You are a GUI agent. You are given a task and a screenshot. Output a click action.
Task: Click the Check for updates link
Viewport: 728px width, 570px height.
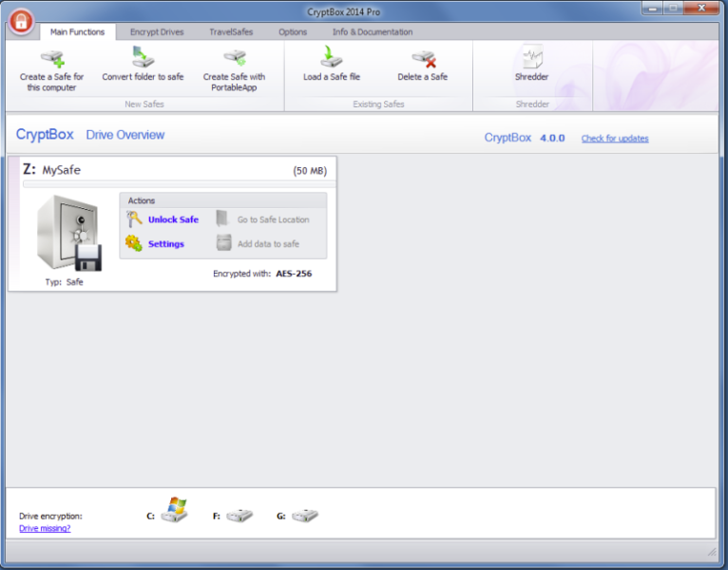tap(615, 139)
